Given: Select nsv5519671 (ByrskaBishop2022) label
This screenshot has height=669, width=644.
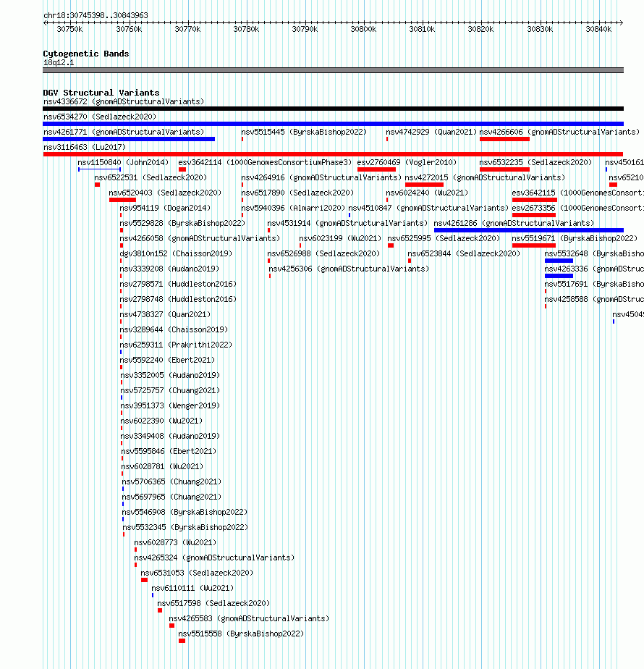Looking at the screenshot, I should point(575,238).
